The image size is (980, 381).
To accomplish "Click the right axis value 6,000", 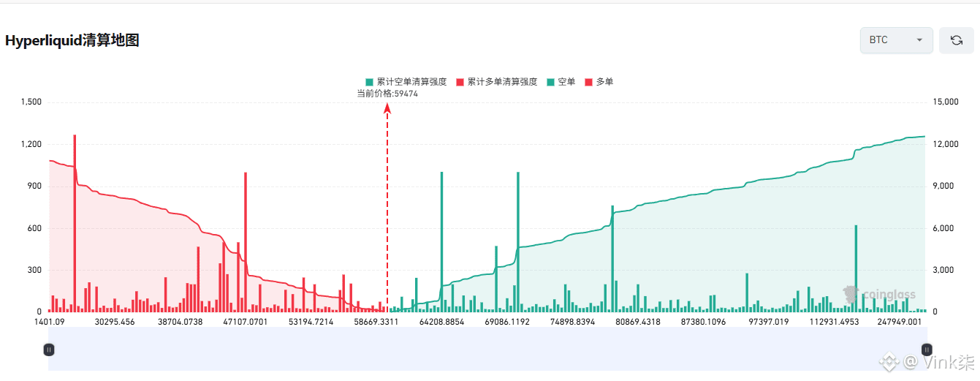I will point(944,228).
